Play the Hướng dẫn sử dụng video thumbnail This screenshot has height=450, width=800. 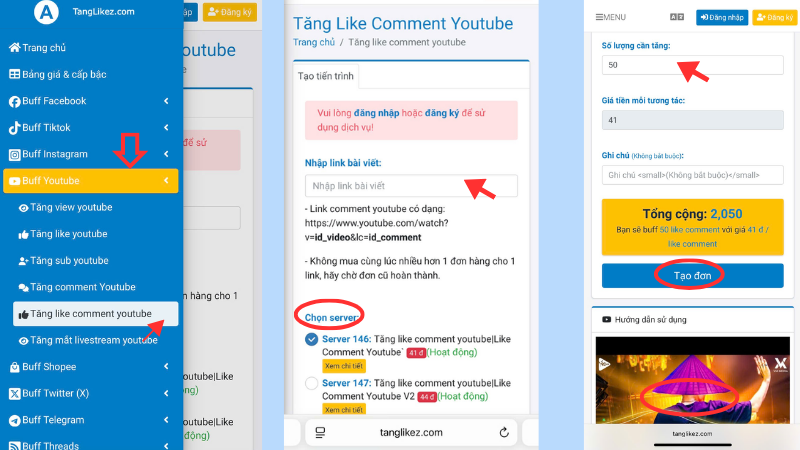692,380
